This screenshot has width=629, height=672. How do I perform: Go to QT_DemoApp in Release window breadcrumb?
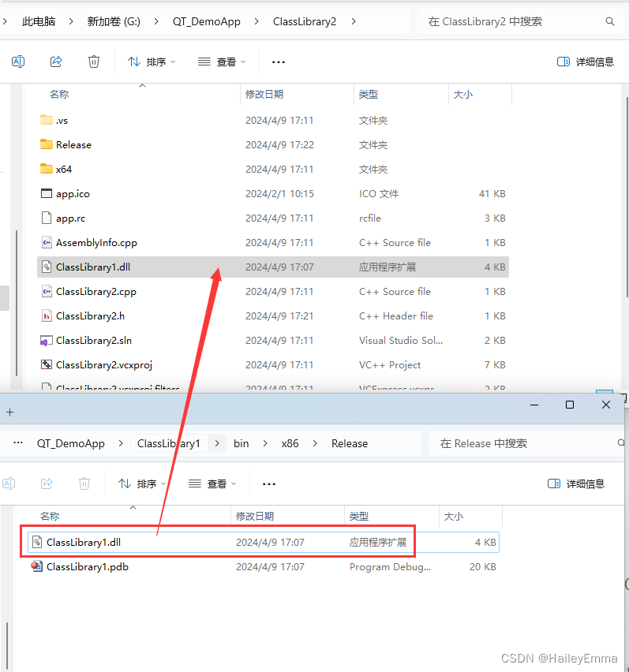coord(71,443)
